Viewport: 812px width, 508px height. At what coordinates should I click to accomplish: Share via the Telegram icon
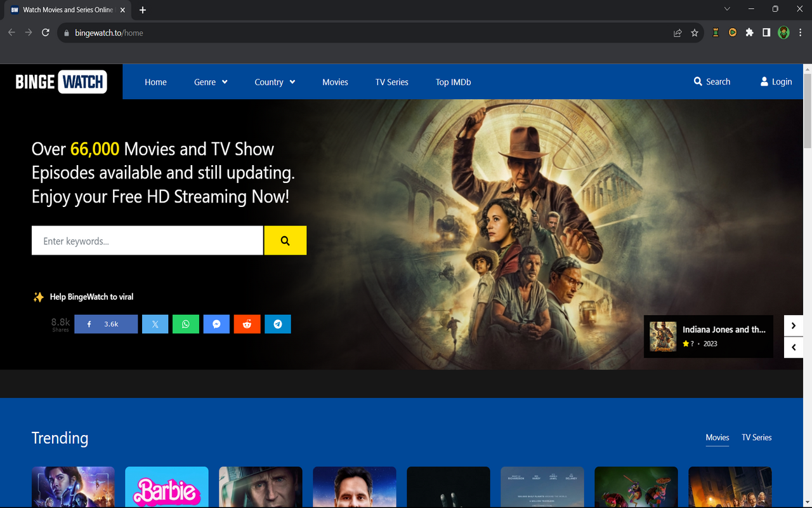(278, 324)
